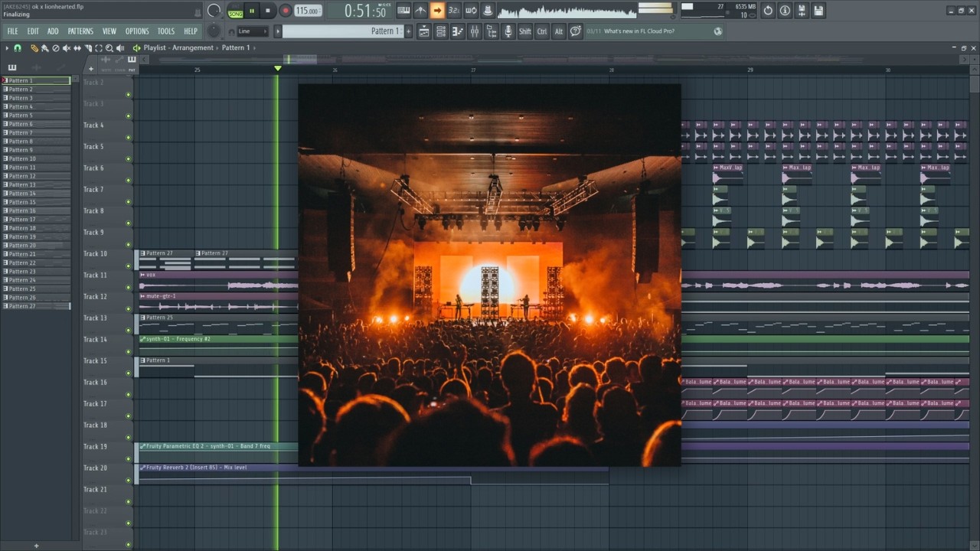Select the Zoom magnifier tool
The height and width of the screenshot is (551, 980).
coord(109,47)
